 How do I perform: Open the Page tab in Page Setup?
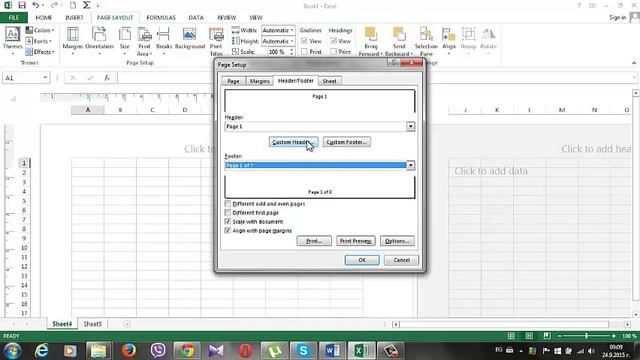[x=233, y=81]
